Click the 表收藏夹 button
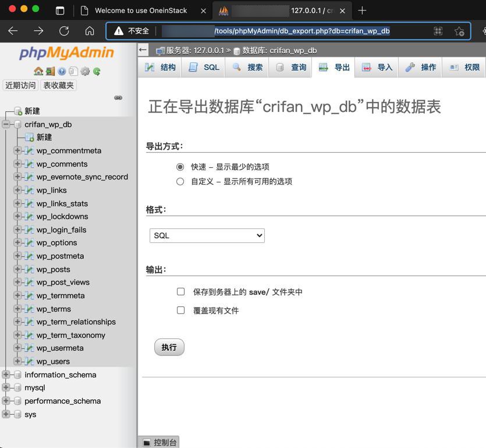486x448 pixels. tap(58, 85)
